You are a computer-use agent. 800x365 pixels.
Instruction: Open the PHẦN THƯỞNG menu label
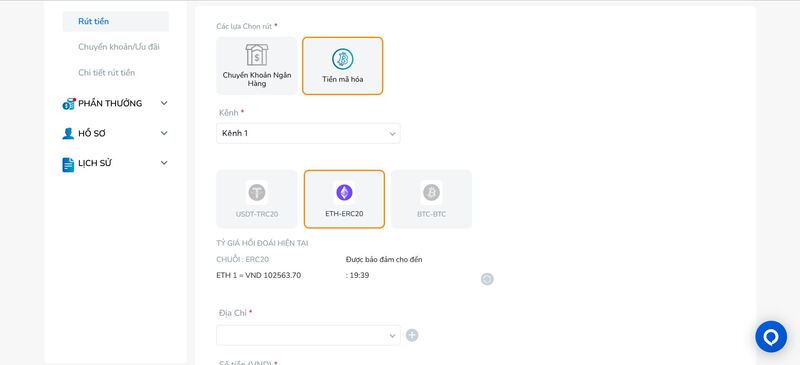(110, 103)
